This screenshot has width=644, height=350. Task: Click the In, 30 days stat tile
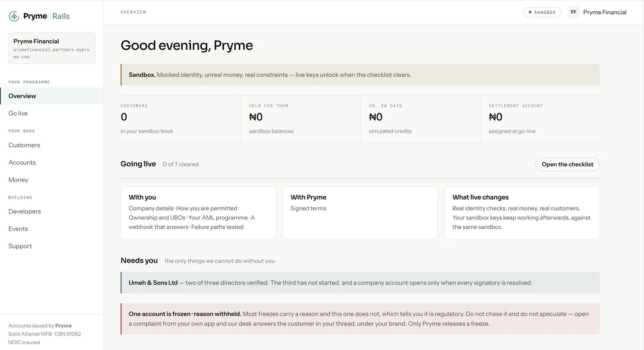420,119
